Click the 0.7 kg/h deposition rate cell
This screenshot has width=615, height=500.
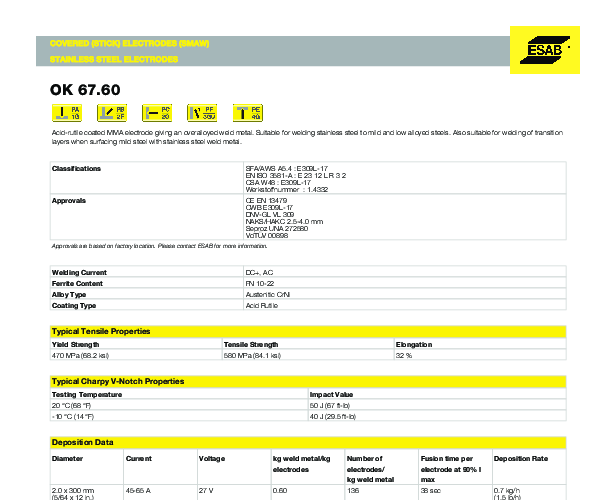[x=507, y=494]
